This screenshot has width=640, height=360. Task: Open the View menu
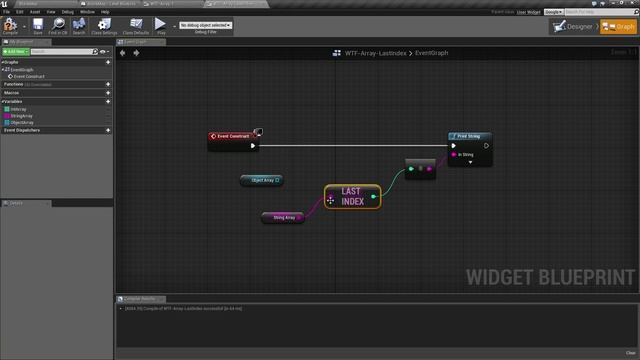click(x=51, y=12)
